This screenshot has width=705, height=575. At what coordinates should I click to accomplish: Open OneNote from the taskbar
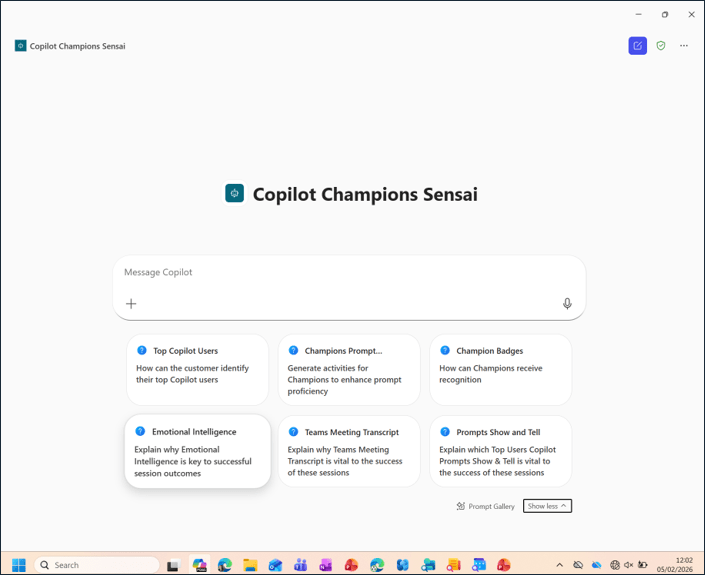pyautogui.click(x=326, y=565)
